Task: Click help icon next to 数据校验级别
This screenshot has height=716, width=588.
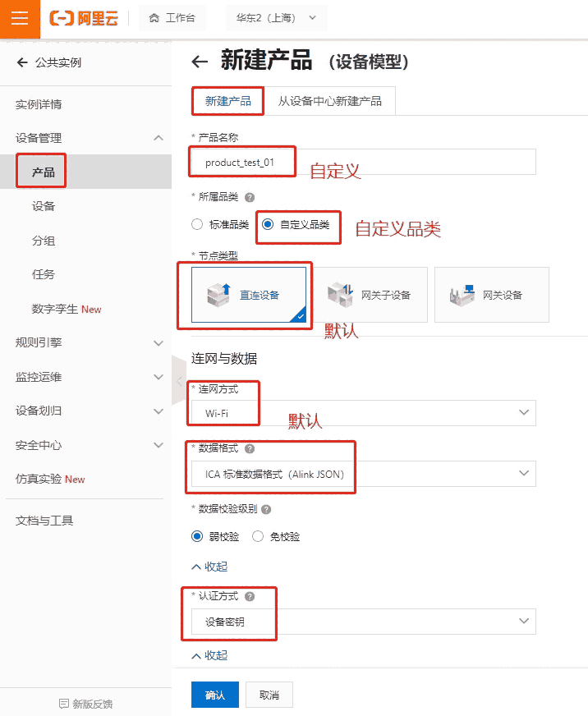Action: (267, 509)
